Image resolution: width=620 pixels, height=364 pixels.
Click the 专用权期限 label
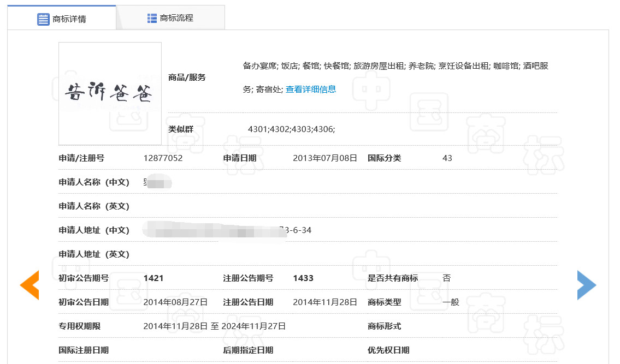coord(79,326)
